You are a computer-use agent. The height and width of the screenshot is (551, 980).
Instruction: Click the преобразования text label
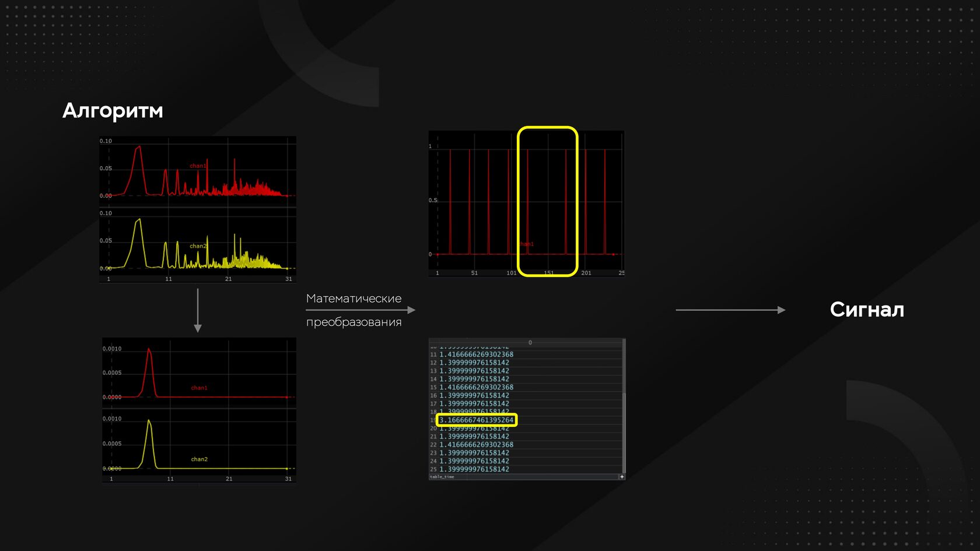(353, 322)
